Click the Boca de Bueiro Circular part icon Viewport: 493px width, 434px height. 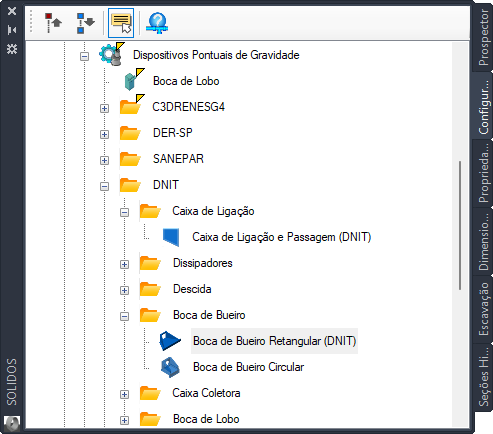[170, 367]
